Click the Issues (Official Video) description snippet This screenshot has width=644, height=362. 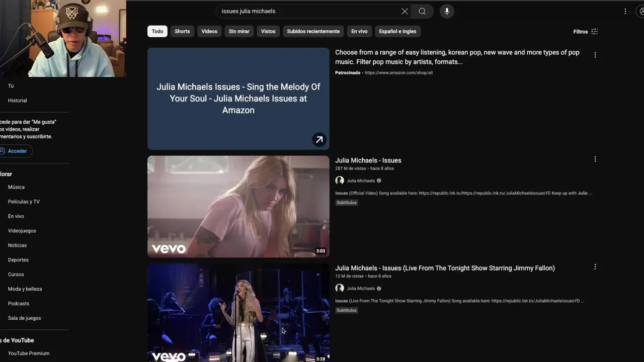[x=464, y=193]
